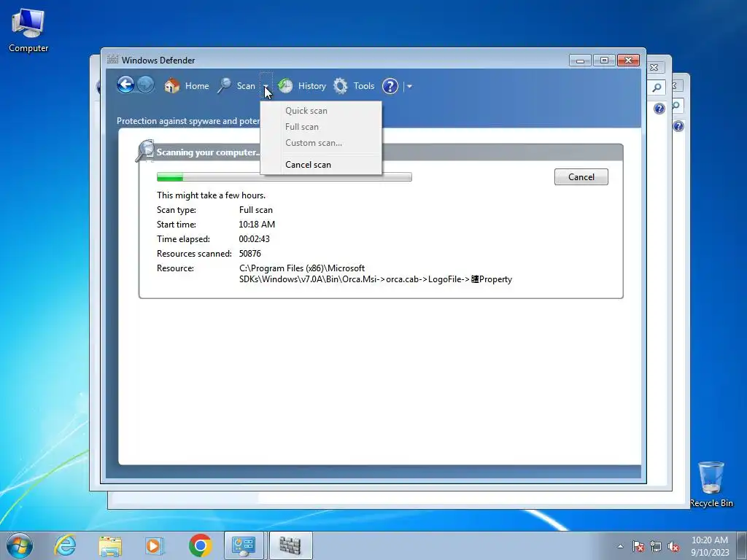
Task: Open the Tools gear icon
Action: click(340, 86)
